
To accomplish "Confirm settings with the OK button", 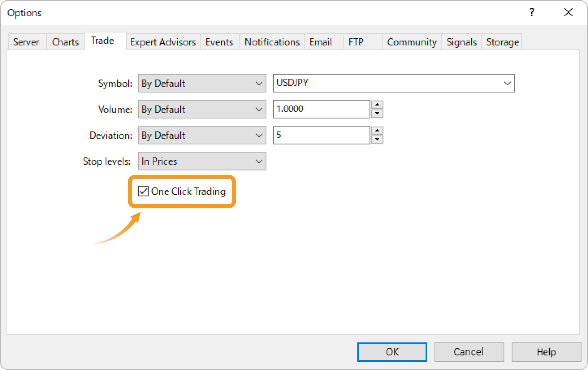I will (x=391, y=352).
